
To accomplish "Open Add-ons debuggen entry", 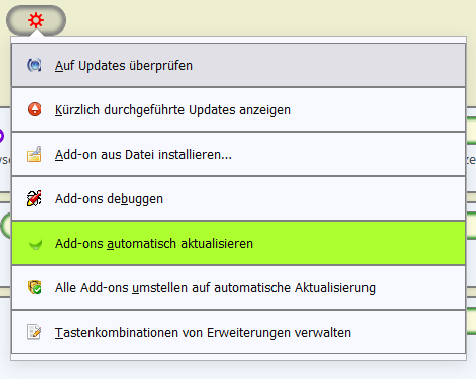I will pos(238,199).
